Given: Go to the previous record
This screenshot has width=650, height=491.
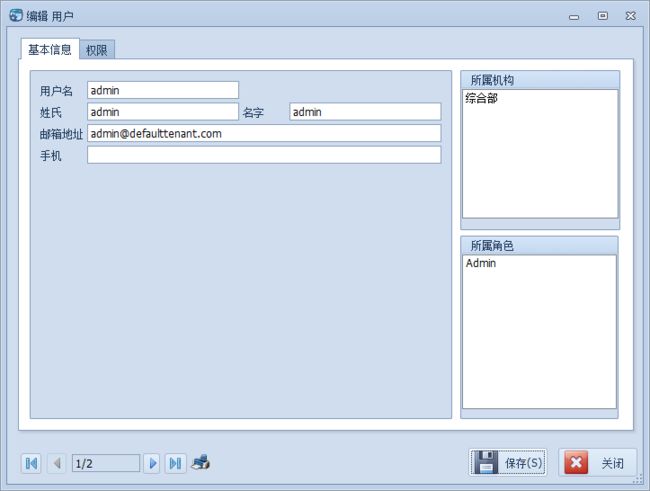Looking at the screenshot, I should [57, 463].
